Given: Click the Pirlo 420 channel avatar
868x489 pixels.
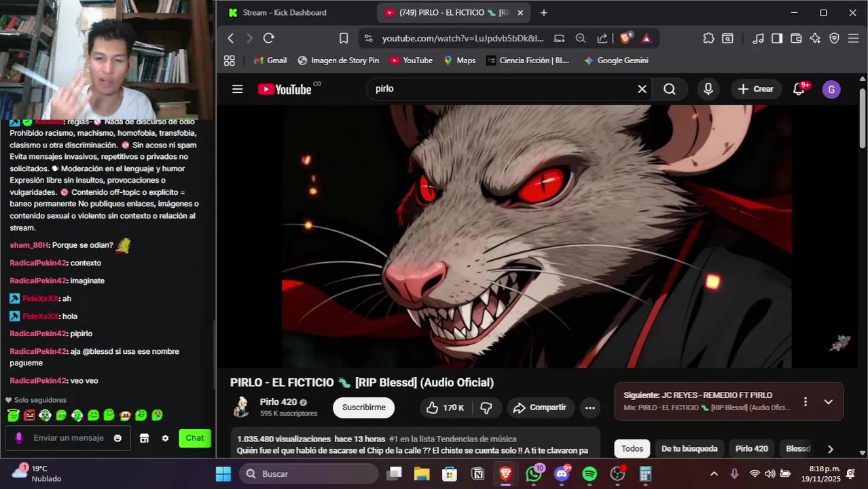Looking at the screenshot, I should 241,407.
